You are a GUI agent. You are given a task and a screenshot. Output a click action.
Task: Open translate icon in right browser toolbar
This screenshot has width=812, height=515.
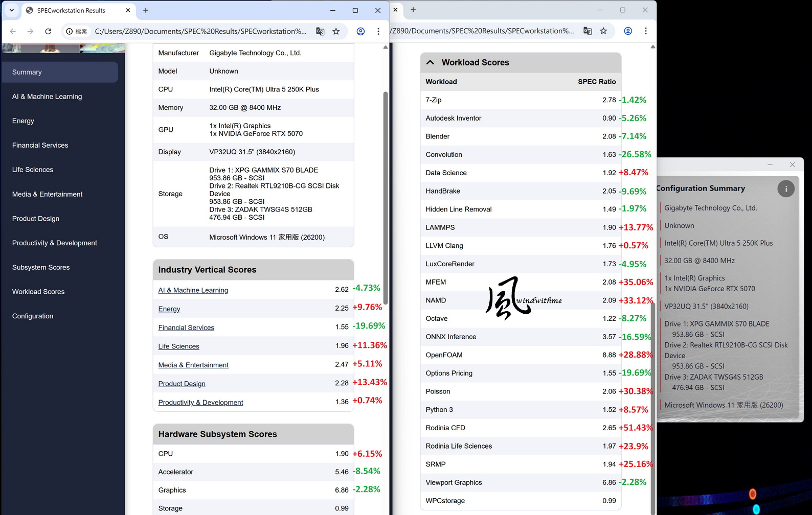[x=588, y=31]
